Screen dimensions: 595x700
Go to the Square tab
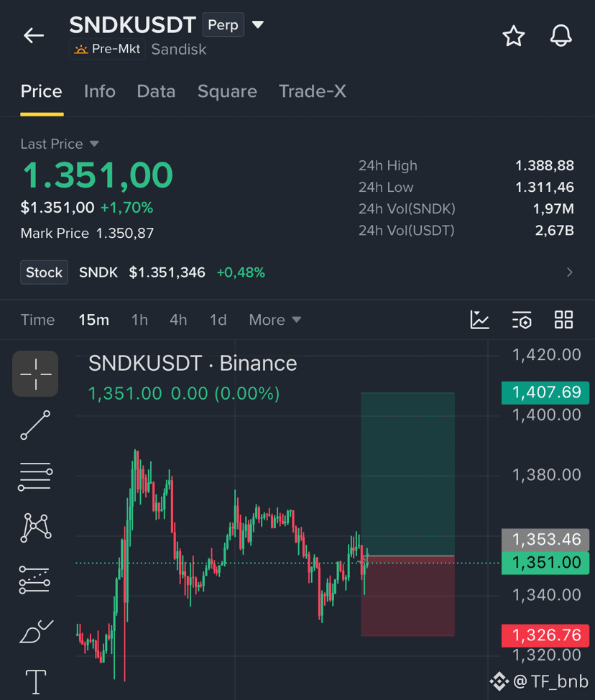point(227,91)
